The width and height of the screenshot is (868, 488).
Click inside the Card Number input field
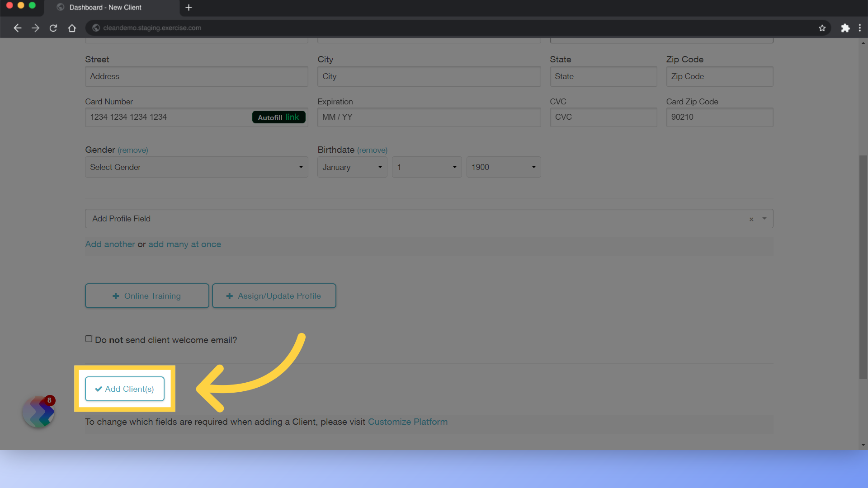[x=167, y=117]
